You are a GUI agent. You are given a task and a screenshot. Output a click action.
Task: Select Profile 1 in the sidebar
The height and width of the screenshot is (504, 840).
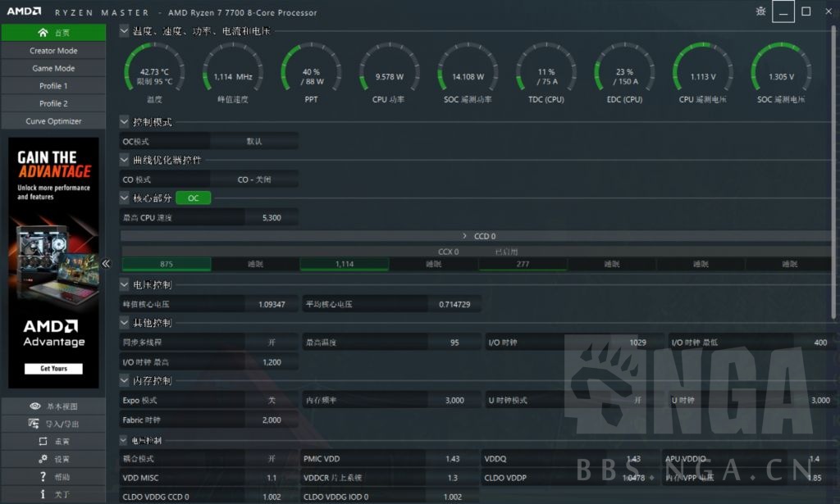coord(53,85)
